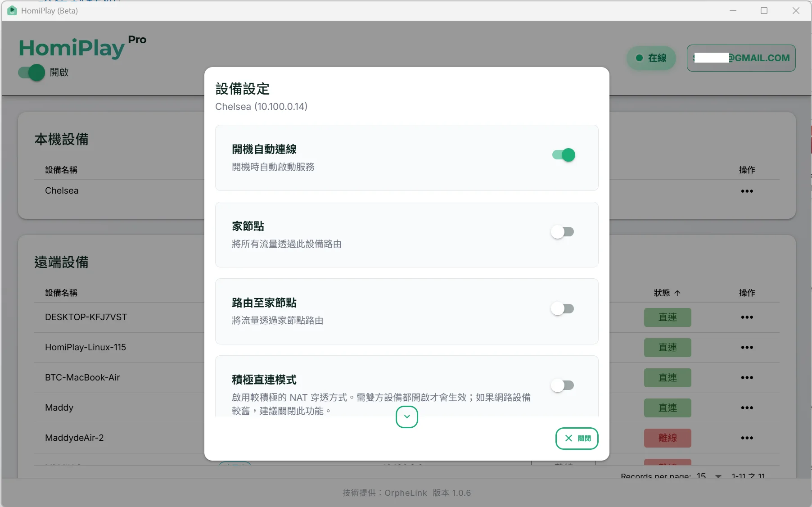Maximize the HomiPlay window
This screenshot has height=507, width=812.
764,10
